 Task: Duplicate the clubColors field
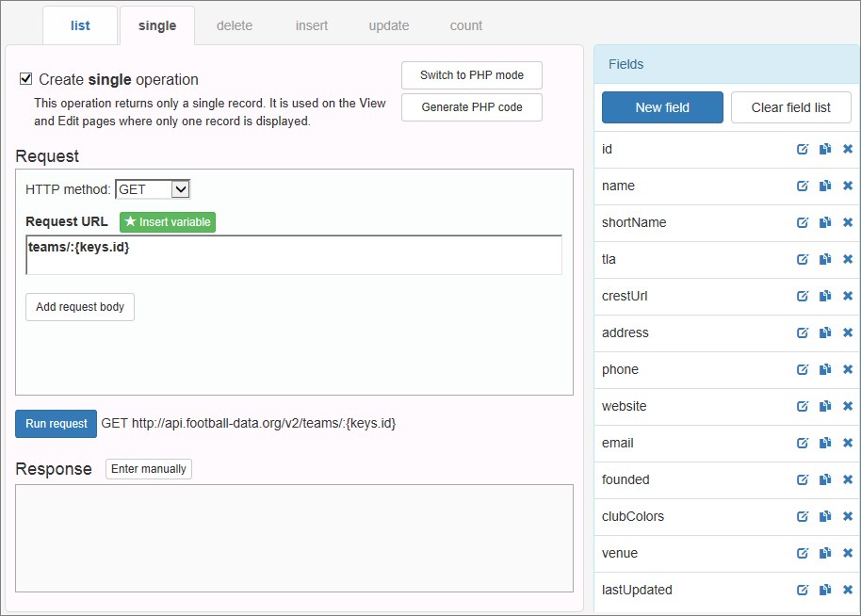(x=824, y=516)
